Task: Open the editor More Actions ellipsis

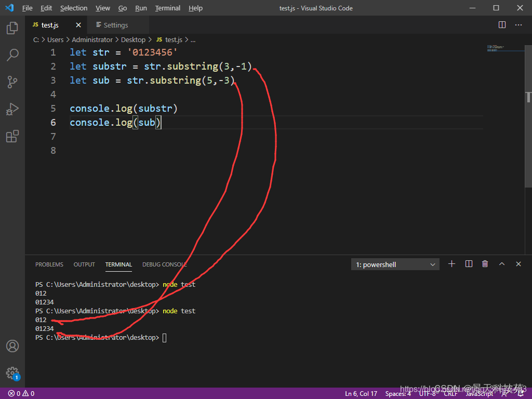Action: [518, 25]
